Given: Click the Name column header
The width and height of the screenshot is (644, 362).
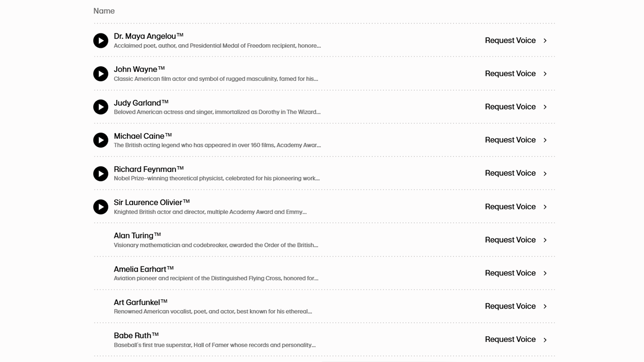Looking at the screenshot, I should [104, 11].
